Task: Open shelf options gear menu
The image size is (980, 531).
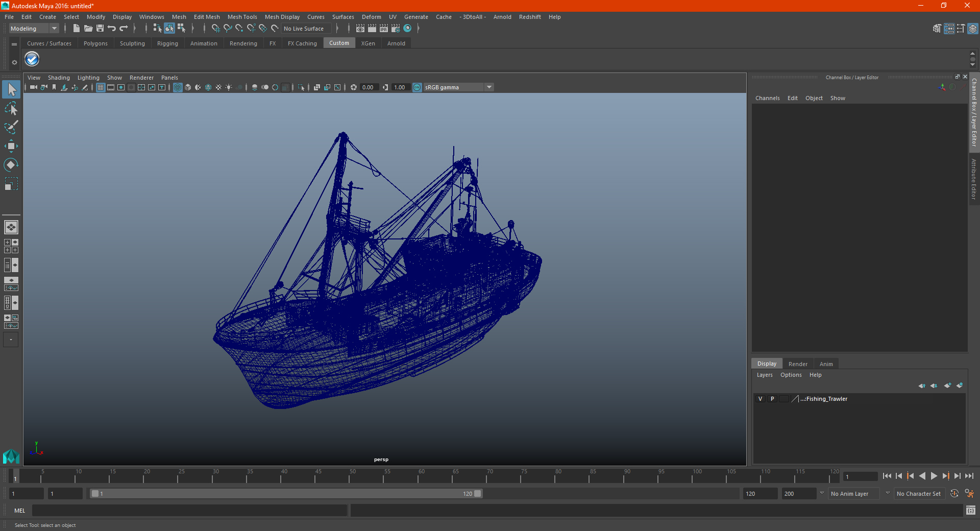Action: (x=14, y=62)
